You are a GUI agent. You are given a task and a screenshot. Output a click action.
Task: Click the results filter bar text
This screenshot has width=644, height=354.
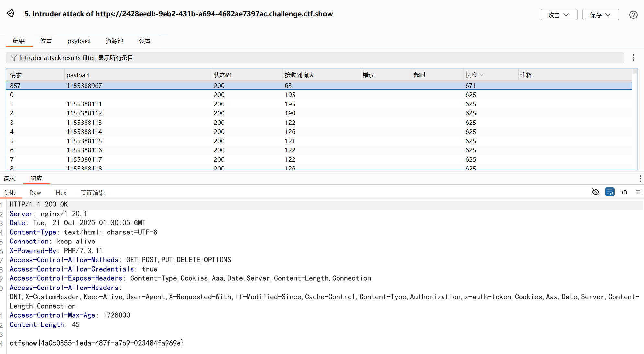[x=76, y=58]
